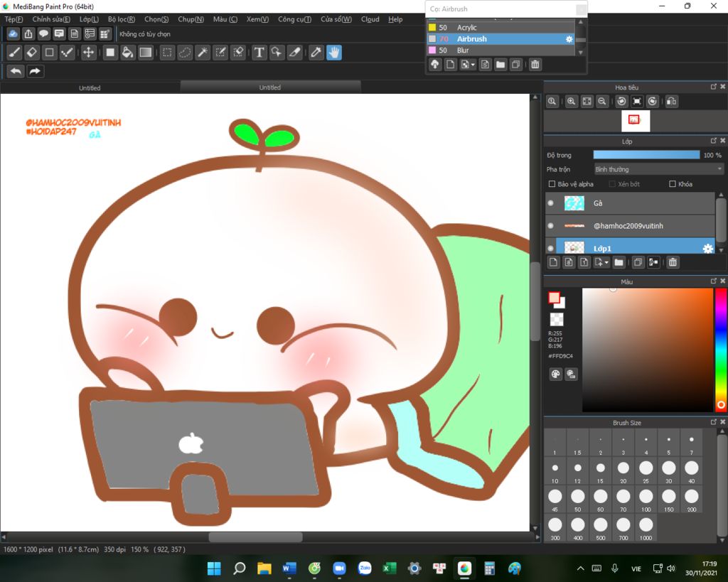728x582 pixels.
Task: Select the Acrylic brush
Action: [501, 28]
